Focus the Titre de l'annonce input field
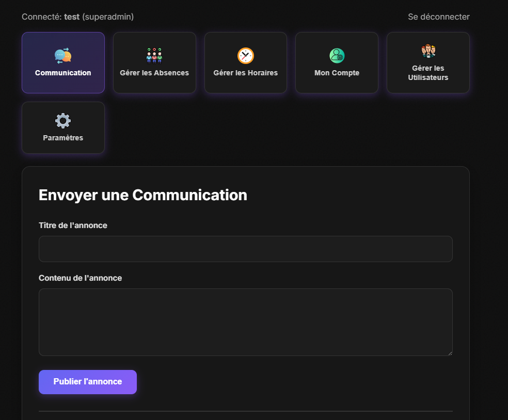The height and width of the screenshot is (420, 508). coord(245,249)
